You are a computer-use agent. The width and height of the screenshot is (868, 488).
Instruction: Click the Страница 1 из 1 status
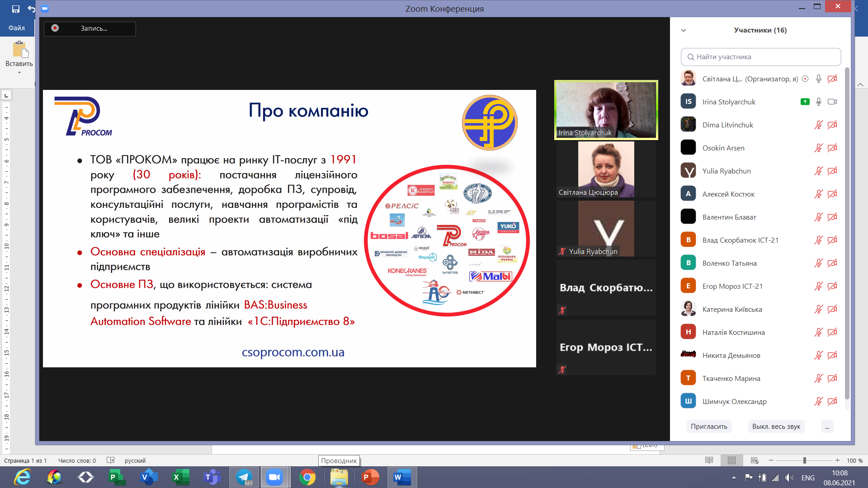point(25,461)
